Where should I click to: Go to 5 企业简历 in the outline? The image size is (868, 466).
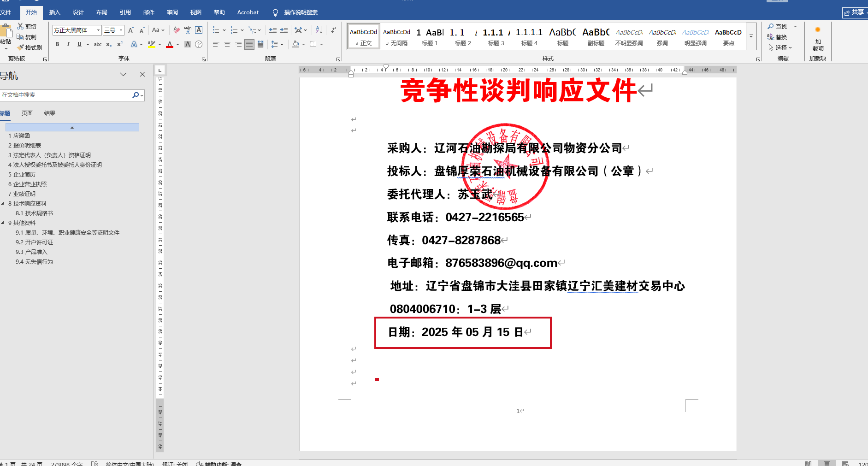[x=22, y=175]
